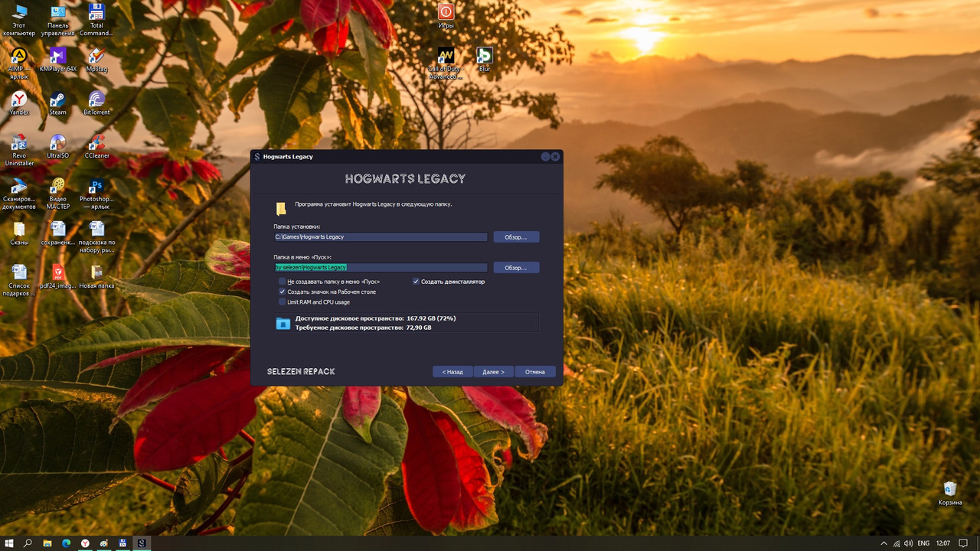Screen dimensions: 980x551
Task: Select the сохраненк document on desktop
Action: (x=57, y=233)
